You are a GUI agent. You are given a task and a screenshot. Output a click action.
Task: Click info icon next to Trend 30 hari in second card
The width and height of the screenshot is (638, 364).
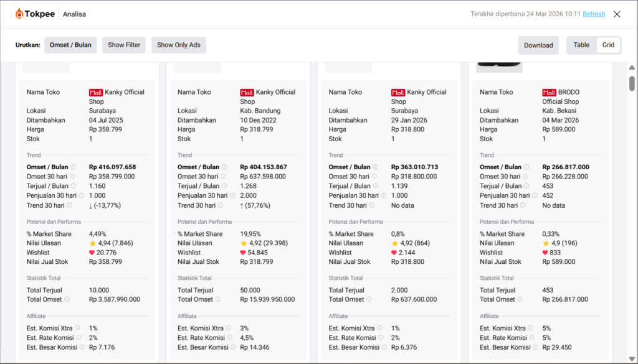pyautogui.click(x=220, y=205)
